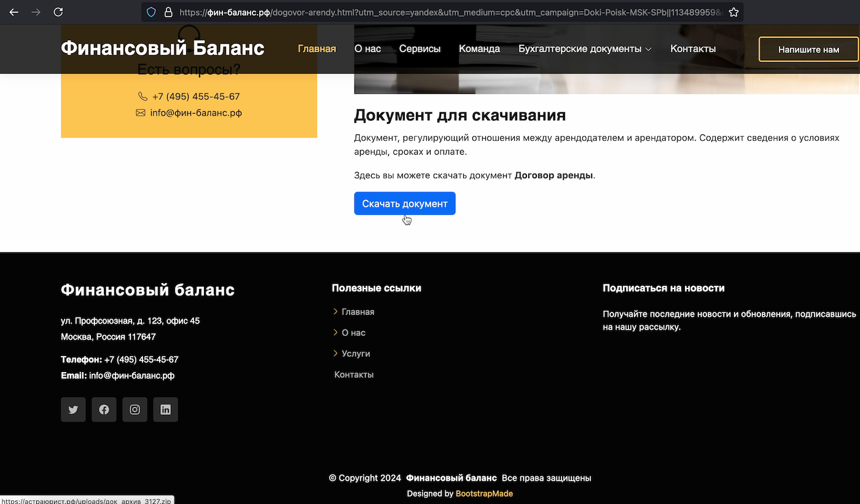Click the browser address bar URL
Screen dimensions: 860x504
[448, 12]
